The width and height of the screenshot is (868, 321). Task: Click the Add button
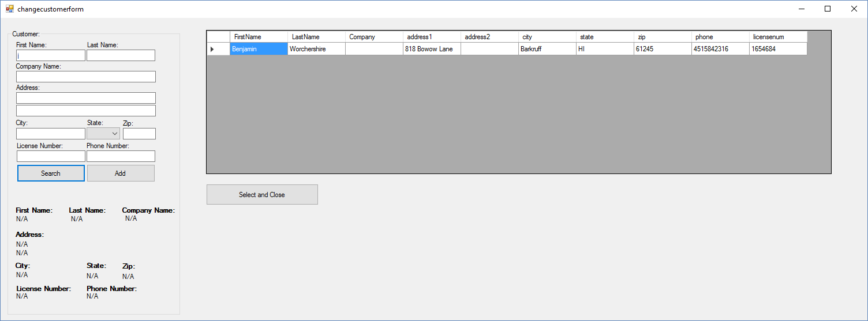[121, 173]
